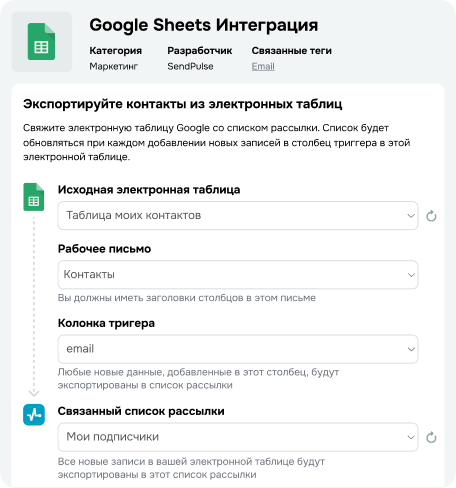456x488 pixels.
Task: Click the 'Колонка тригера' label
Action: (106, 323)
